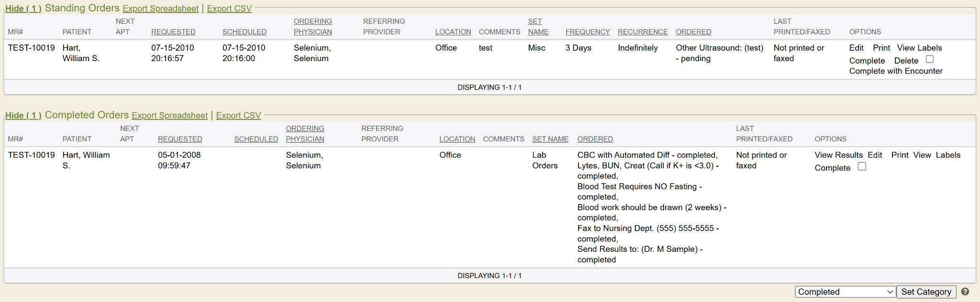Click the help question mark icon
Screen dimensions: 980x302
965,291
